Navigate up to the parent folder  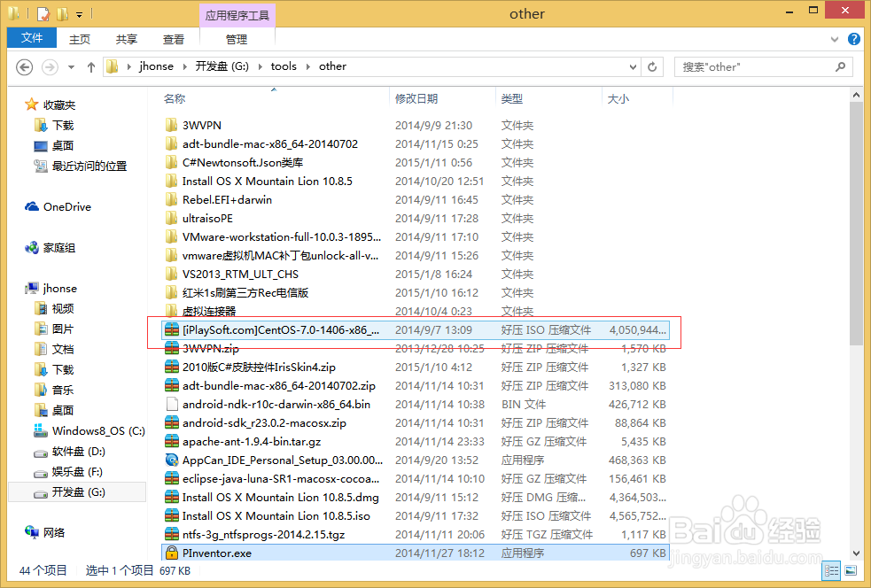[x=91, y=66]
